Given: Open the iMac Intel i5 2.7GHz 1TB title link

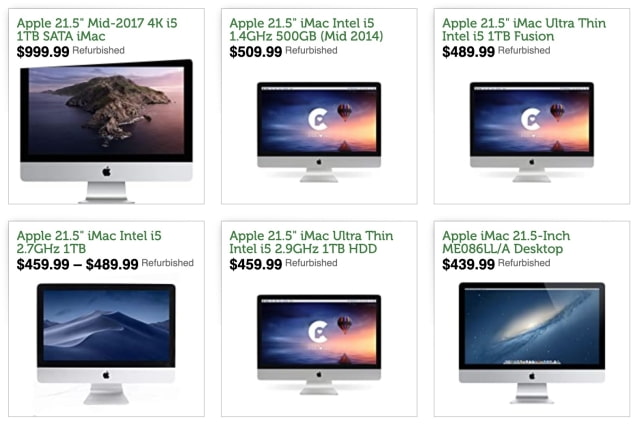Looking at the screenshot, I should click(89, 242).
